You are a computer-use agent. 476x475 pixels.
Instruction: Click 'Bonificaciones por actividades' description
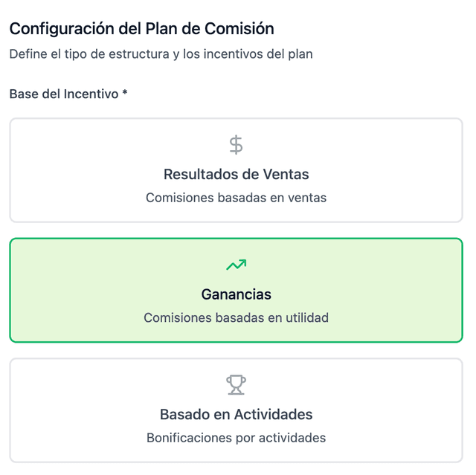pos(236,438)
